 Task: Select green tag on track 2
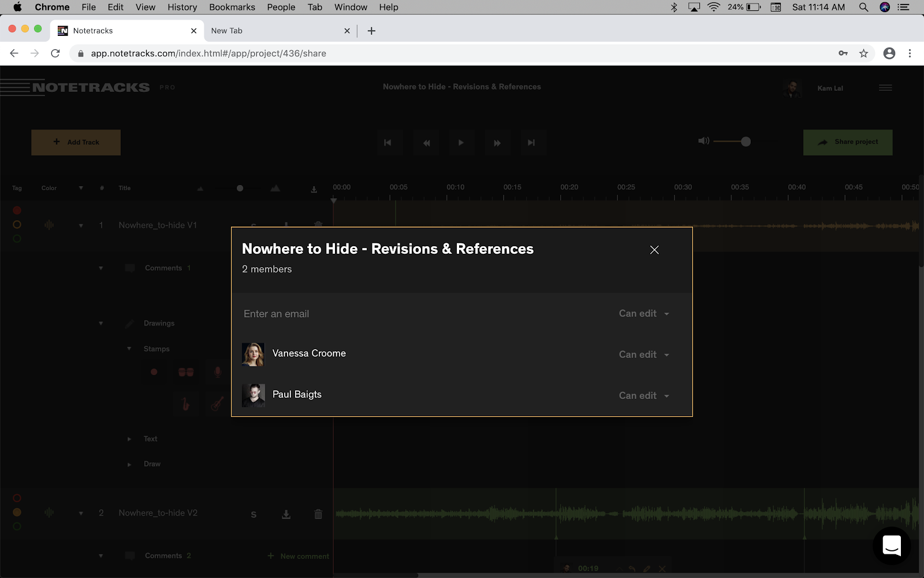pyautogui.click(x=17, y=527)
